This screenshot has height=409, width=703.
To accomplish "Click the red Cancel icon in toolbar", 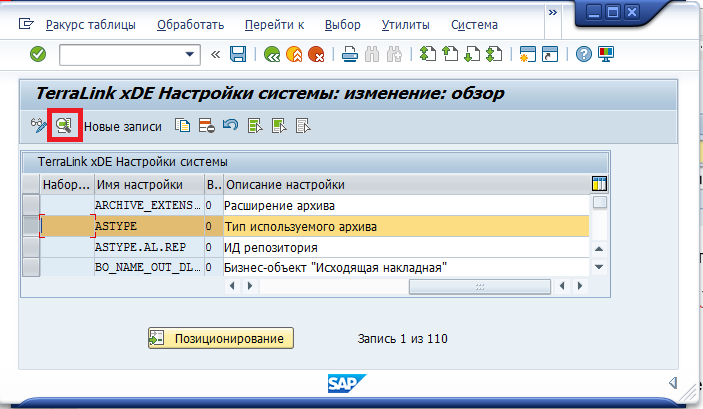I will pos(316,54).
